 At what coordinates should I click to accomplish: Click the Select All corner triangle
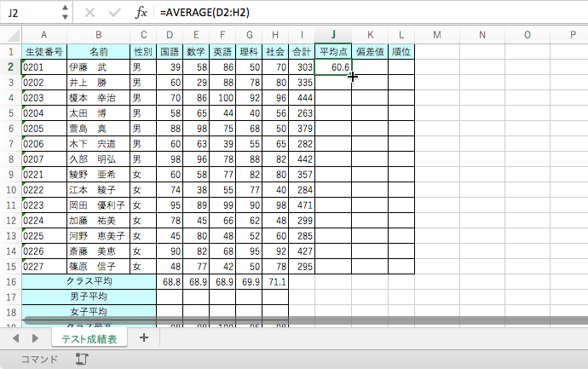point(13,36)
